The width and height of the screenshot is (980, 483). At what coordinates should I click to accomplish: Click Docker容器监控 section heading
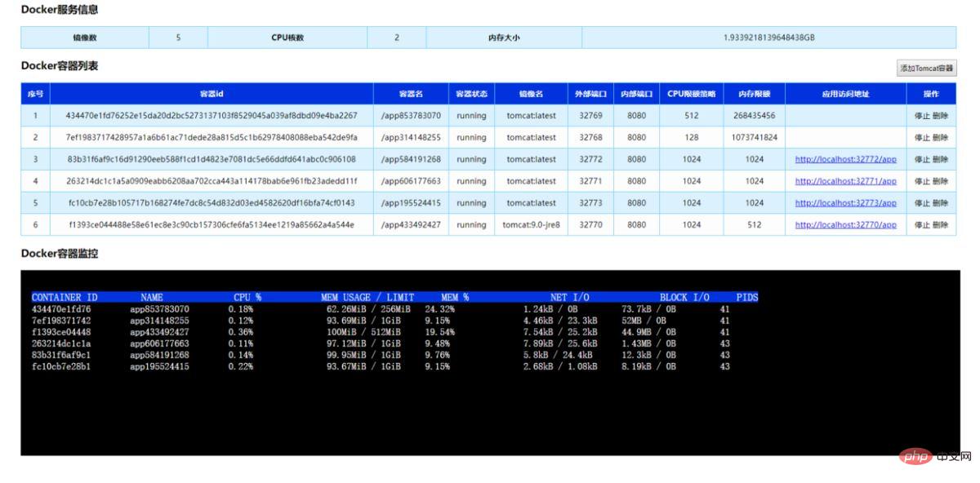pos(60,254)
